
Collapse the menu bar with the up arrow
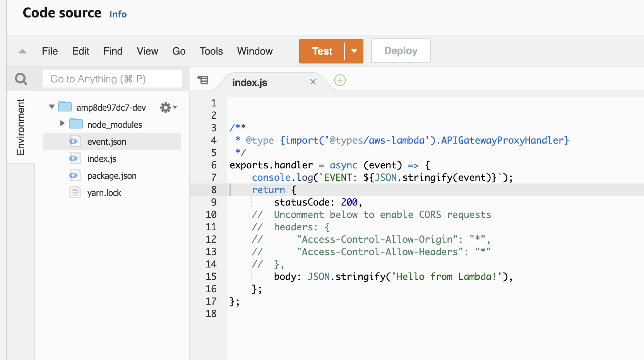coord(22,51)
